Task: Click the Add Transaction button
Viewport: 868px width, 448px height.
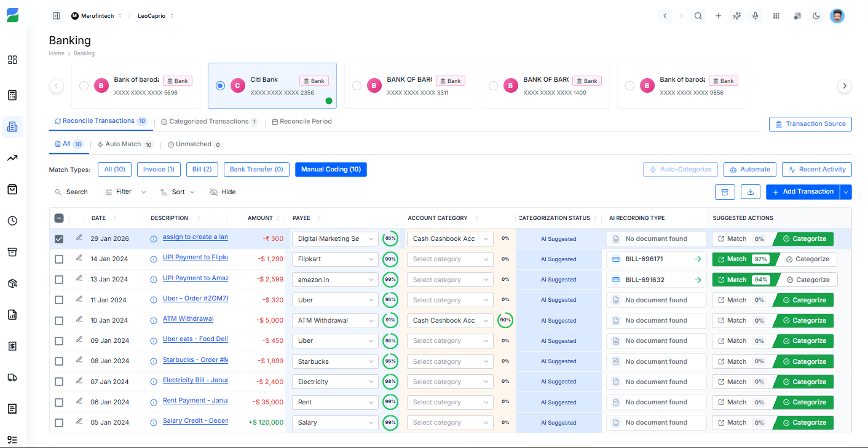Action: point(803,192)
